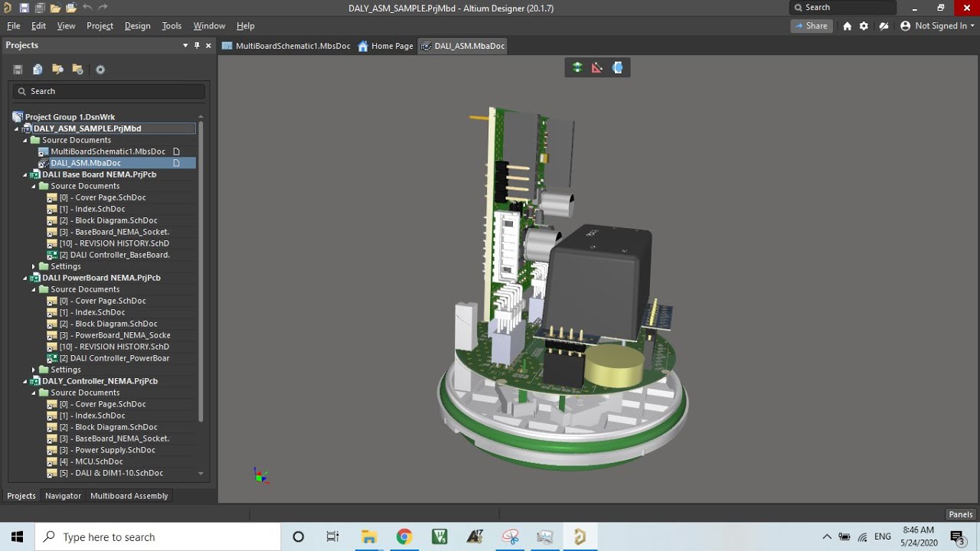
Task: Open the Window menu
Action: [209, 25]
